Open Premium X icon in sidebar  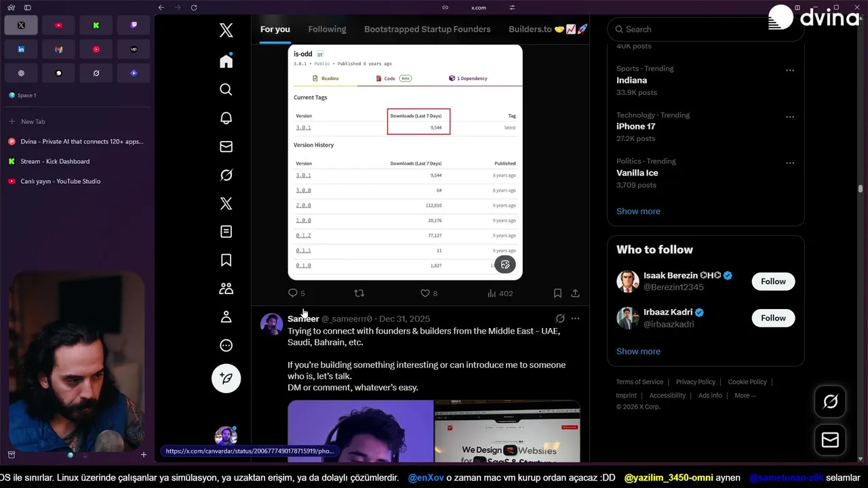point(226,203)
